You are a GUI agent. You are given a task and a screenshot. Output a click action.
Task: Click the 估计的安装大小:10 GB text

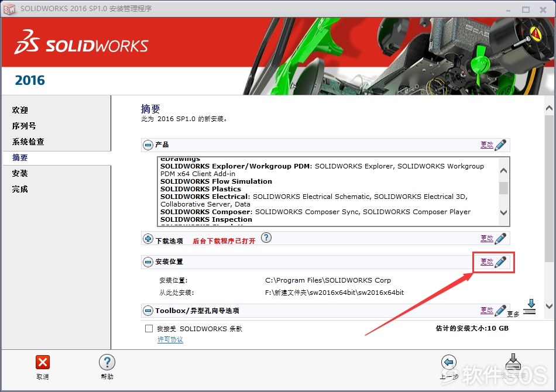[472, 328]
